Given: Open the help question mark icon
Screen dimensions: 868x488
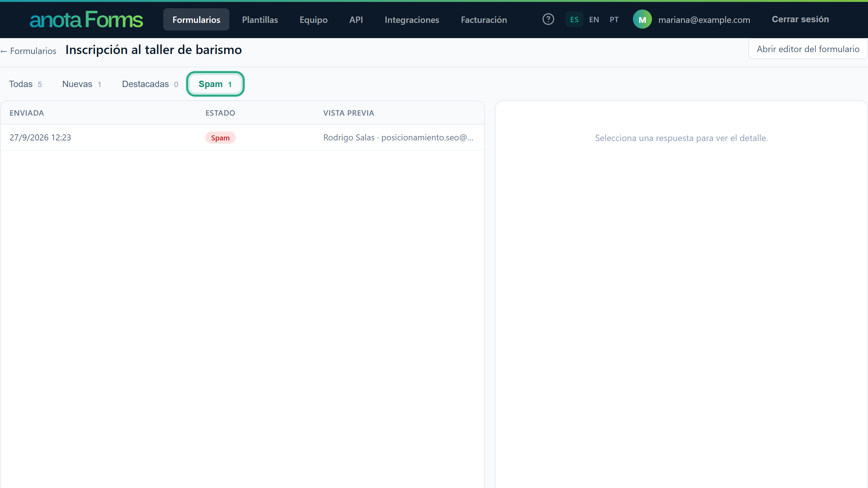Looking at the screenshot, I should 548,19.
